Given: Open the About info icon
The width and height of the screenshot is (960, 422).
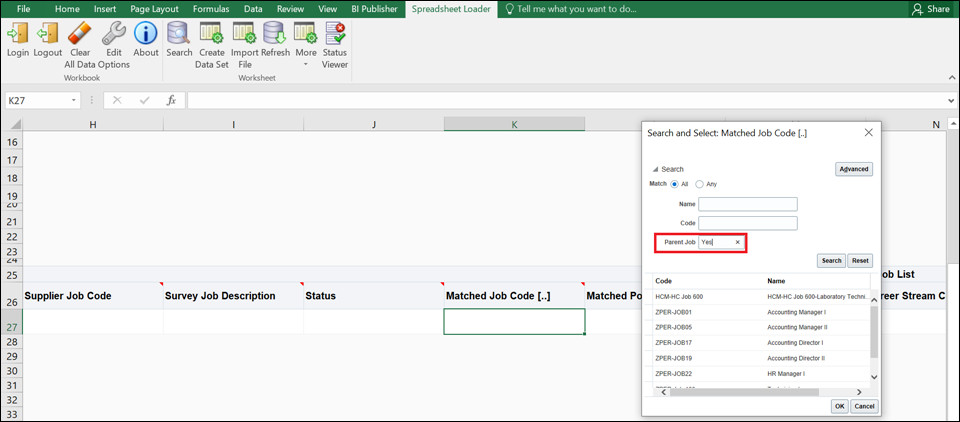Looking at the screenshot, I should (x=146, y=32).
